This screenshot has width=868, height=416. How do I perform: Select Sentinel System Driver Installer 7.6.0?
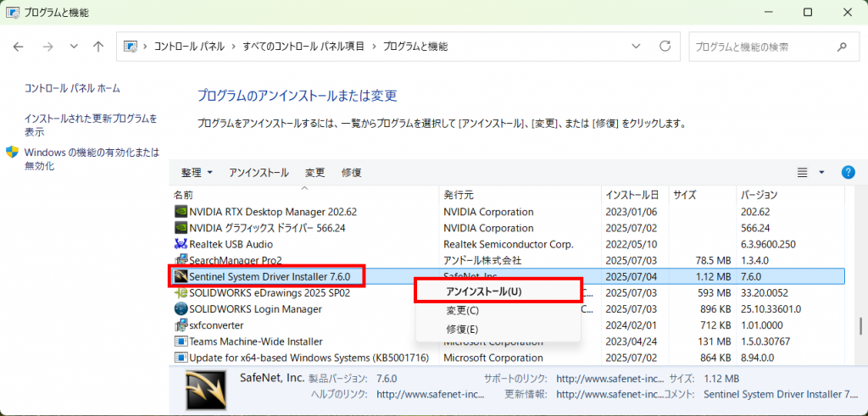(x=270, y=276)
